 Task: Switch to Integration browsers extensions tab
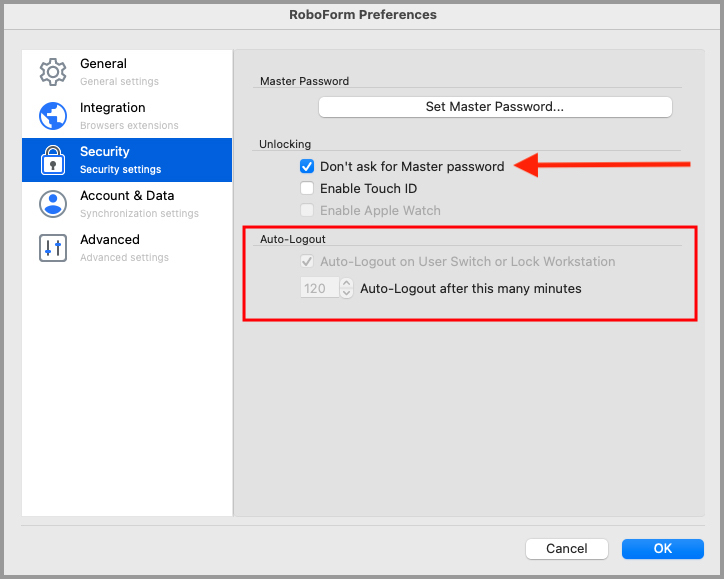pyautogui.click(x=127, y=116)
